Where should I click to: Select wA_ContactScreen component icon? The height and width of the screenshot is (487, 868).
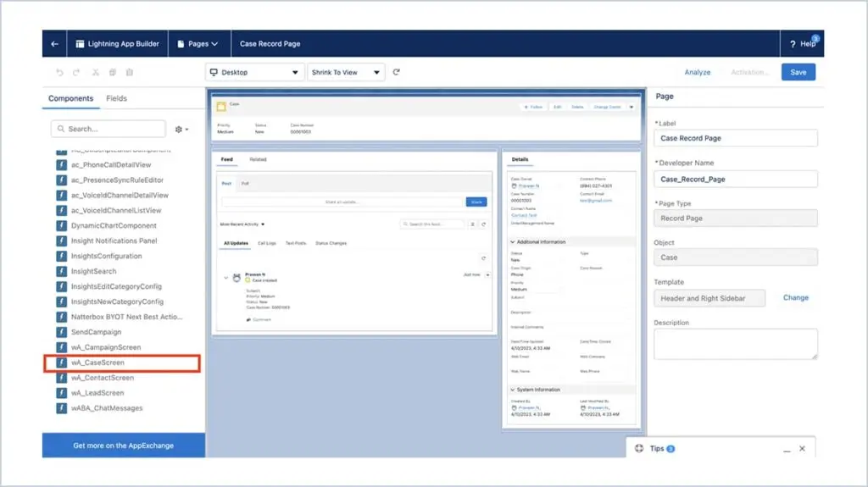tap(61, 378)
